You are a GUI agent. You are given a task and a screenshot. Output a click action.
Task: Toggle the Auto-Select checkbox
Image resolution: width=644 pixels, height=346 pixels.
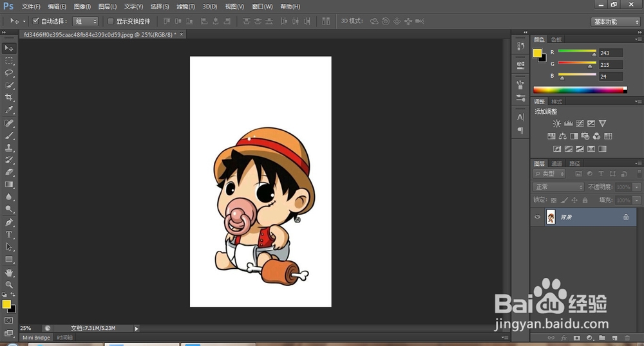[x=35, y=21]
